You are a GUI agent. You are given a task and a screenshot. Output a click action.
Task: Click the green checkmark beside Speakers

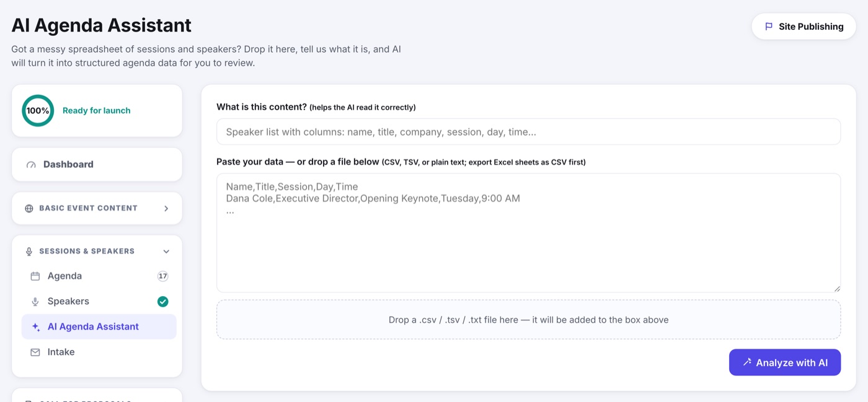click(x=162, y=302)
